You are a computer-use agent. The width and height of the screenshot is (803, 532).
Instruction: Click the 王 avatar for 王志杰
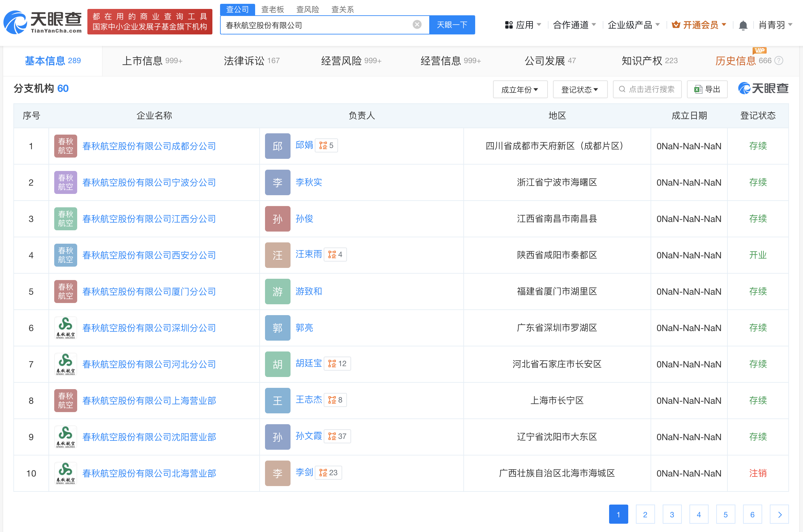(277, 400)
